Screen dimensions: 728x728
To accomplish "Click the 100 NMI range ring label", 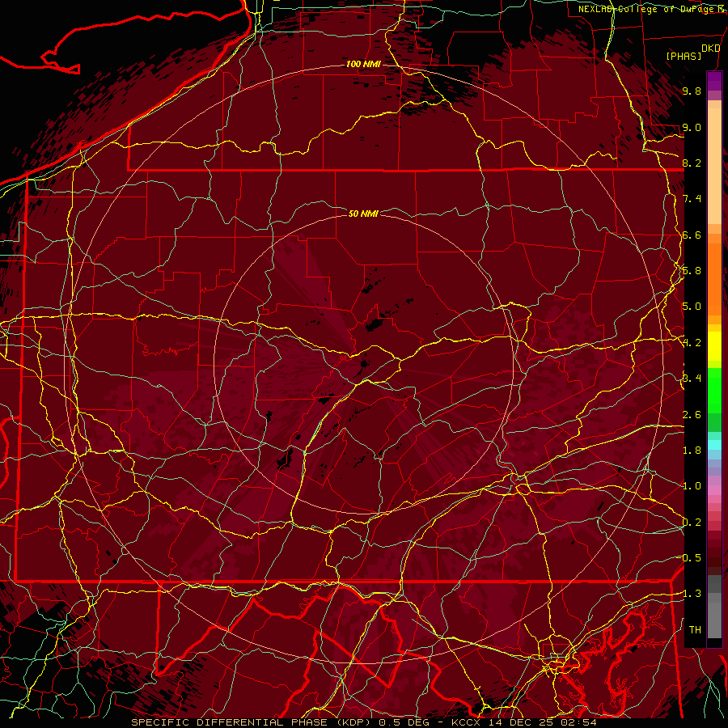I will tap(363, 64).
